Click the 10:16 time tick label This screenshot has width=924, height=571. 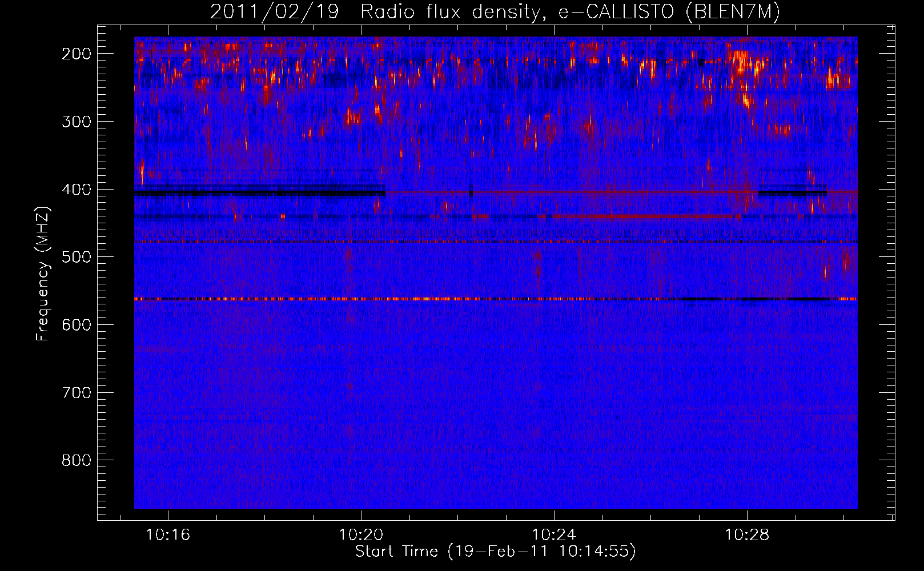point(168,535)
